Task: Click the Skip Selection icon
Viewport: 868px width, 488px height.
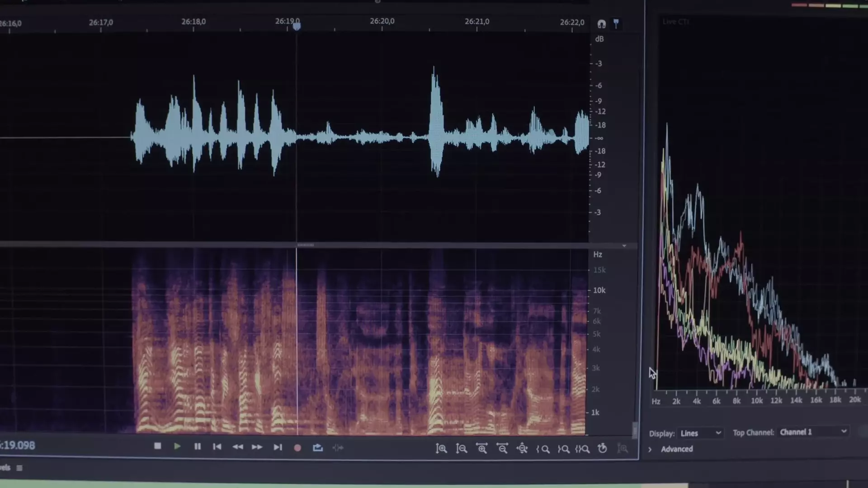Action: pyautogui.click(x=338, y=448)
